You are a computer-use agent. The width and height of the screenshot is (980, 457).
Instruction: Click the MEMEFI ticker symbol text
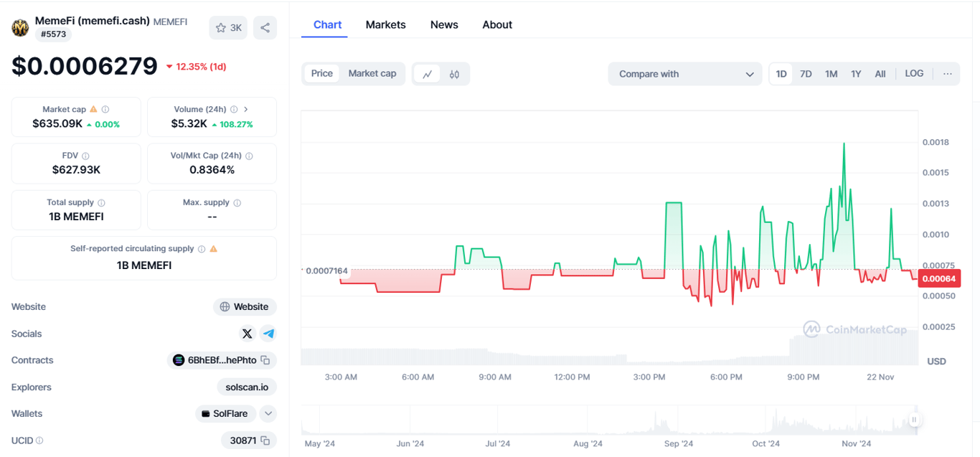tap(171, 22)
